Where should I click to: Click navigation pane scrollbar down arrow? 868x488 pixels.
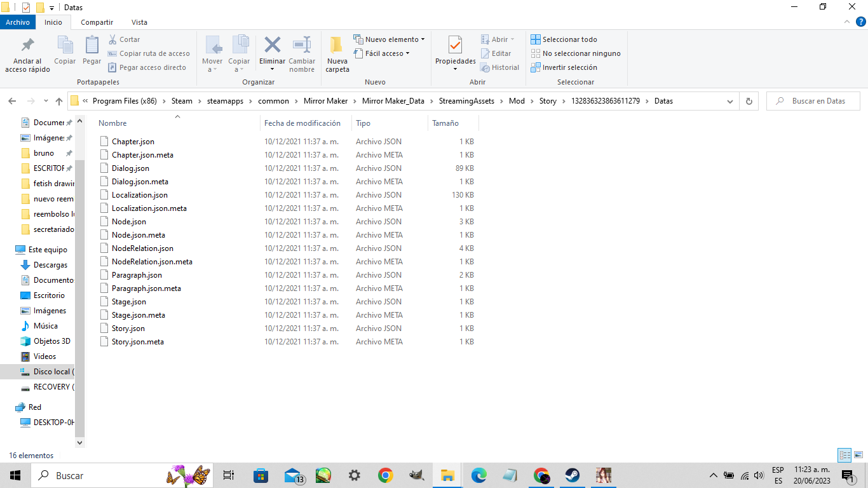point(80,442)
